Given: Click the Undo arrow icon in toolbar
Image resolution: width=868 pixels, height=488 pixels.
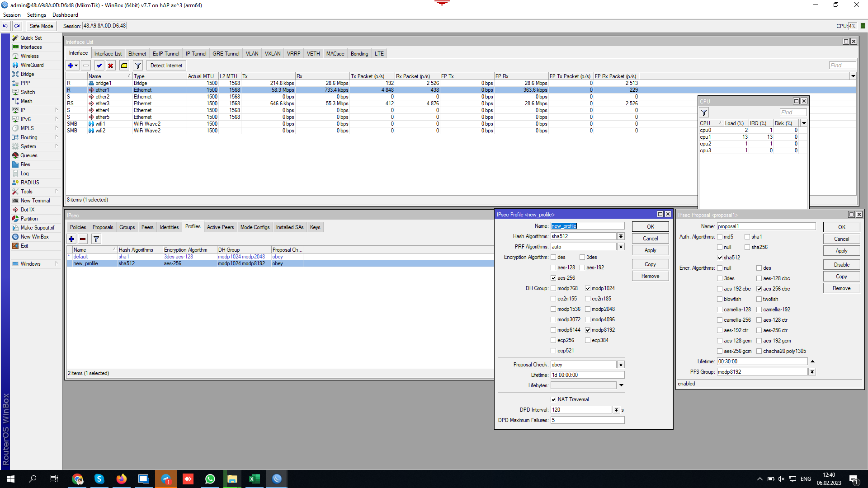Looking at the screenshot, I should 6,26.
